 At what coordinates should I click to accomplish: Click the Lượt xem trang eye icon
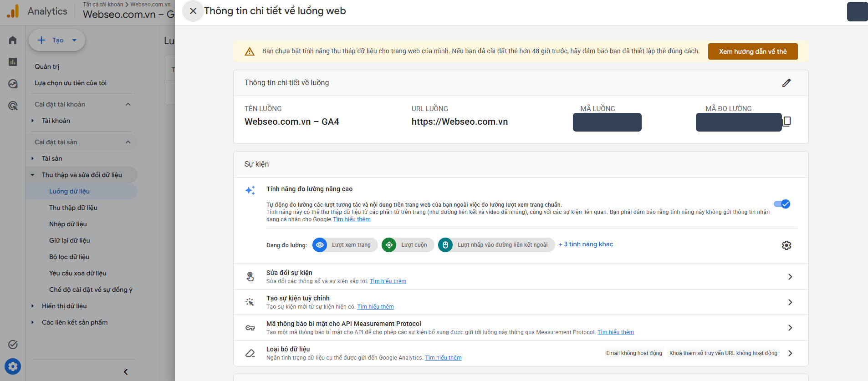coord(320,245)
